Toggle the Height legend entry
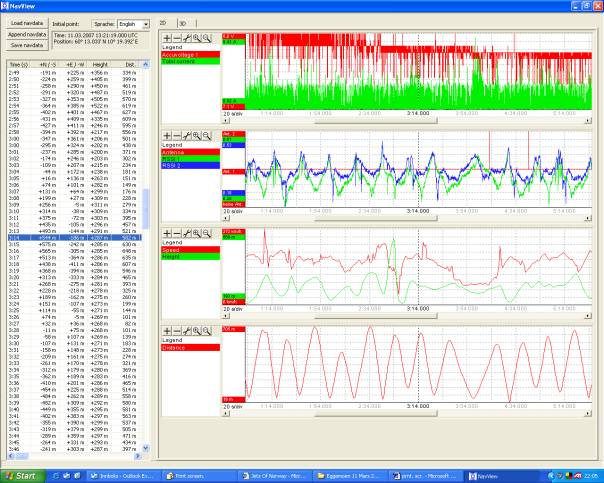This screenshot has height=483, width=604. pyautogui.click(x=191, y=257)
